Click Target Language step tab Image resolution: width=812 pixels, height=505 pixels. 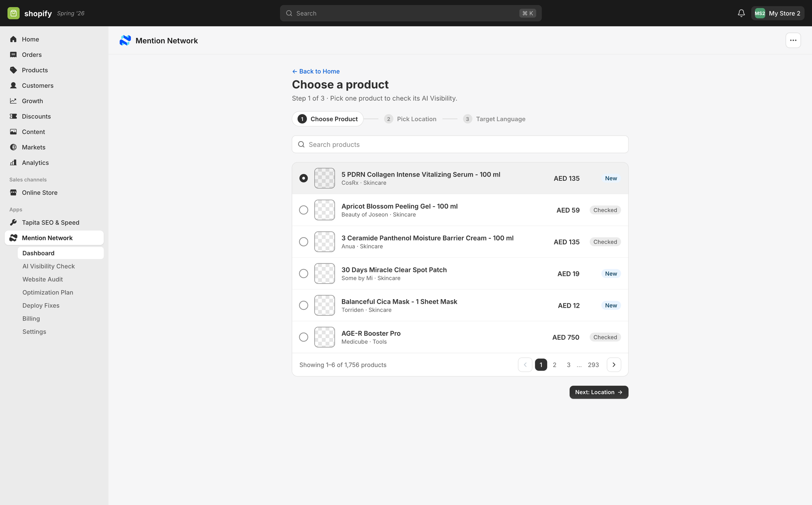pos(495,119)
